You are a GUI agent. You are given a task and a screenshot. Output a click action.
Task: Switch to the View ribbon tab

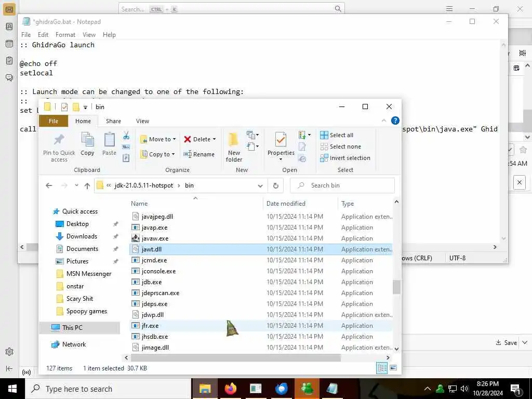pos(142,121)
